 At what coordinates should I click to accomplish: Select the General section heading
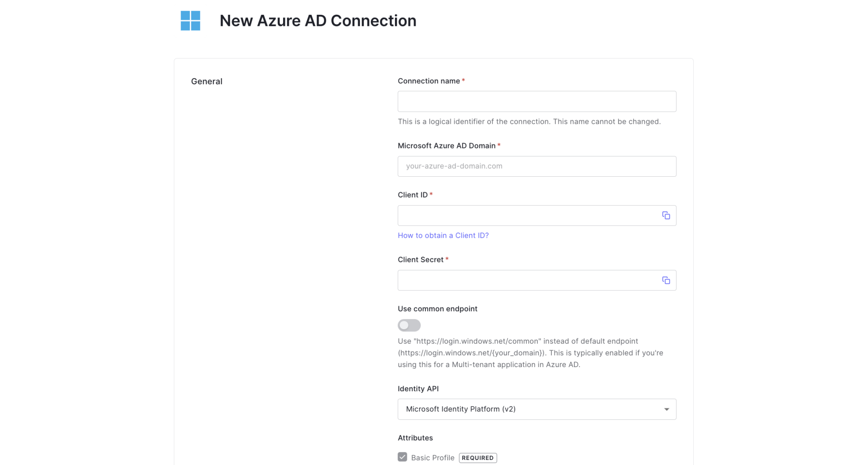pyautogui.click(x=206, y=81)
